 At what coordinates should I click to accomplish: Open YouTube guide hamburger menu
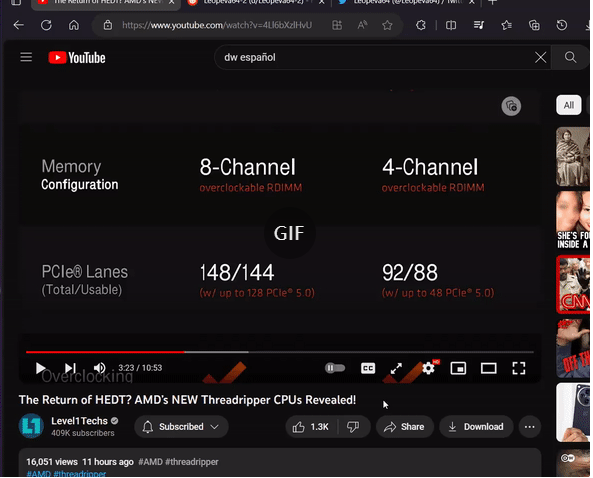(26, 57)
